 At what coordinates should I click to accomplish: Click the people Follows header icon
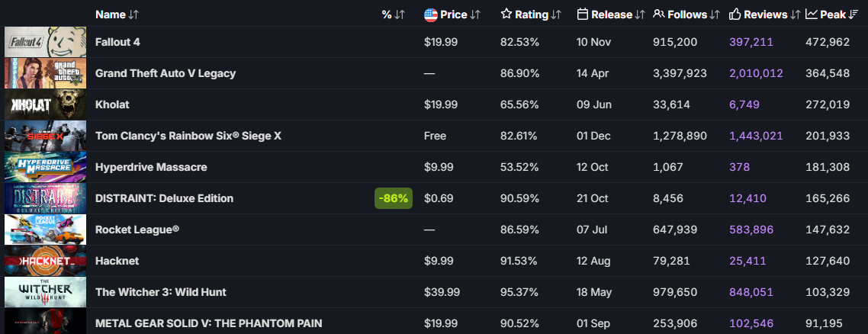click(659, 14)
